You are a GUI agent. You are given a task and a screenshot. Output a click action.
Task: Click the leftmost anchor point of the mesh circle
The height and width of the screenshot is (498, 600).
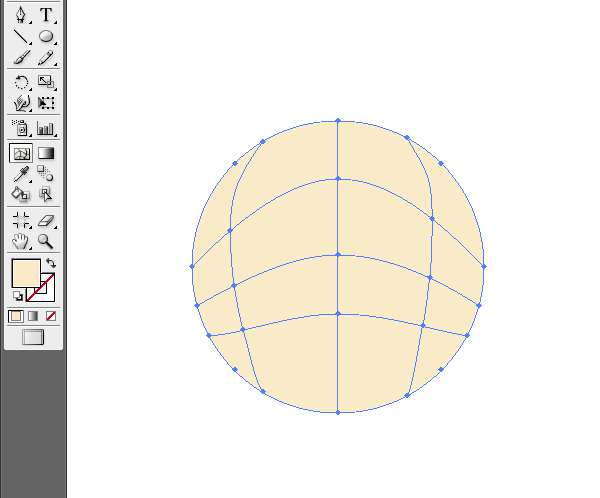point(192,266)
